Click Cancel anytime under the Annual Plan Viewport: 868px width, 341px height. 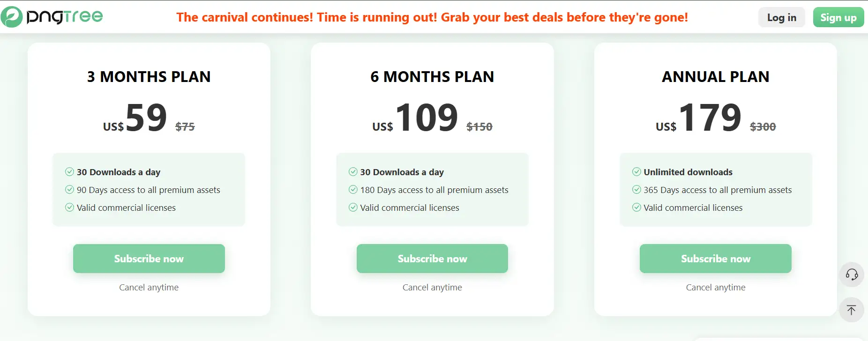715,288
